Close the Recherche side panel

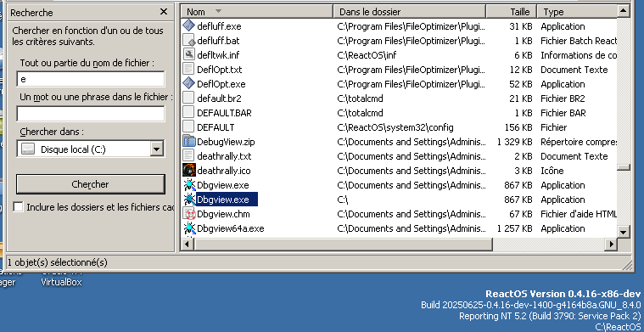164,12
